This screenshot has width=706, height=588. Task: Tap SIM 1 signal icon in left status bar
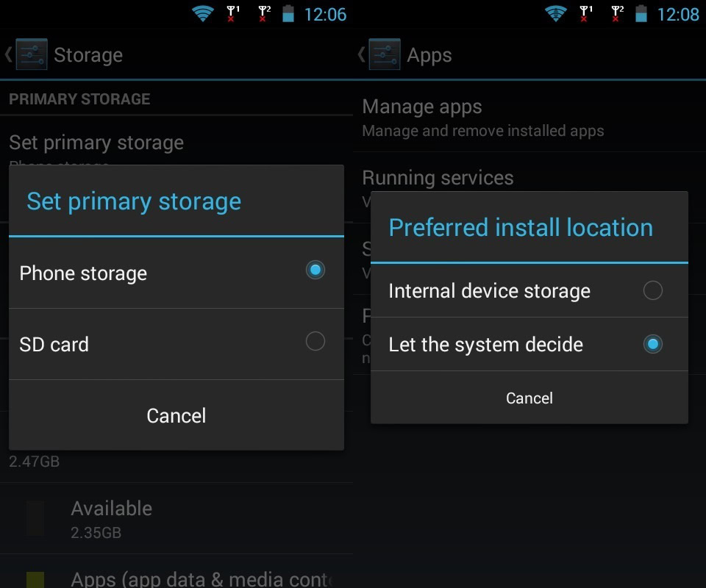pyautogui.click(x=232, y=13)
